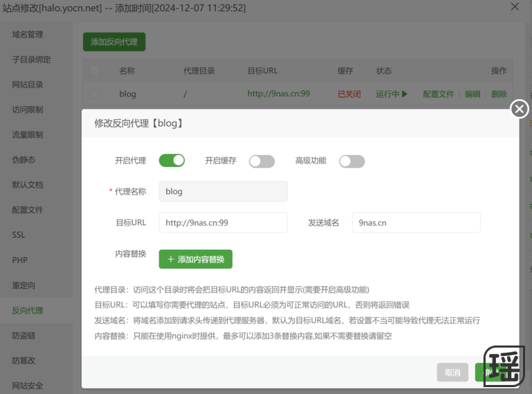
Task: Go to the 反向代理 section
Action: pos(28,310)
